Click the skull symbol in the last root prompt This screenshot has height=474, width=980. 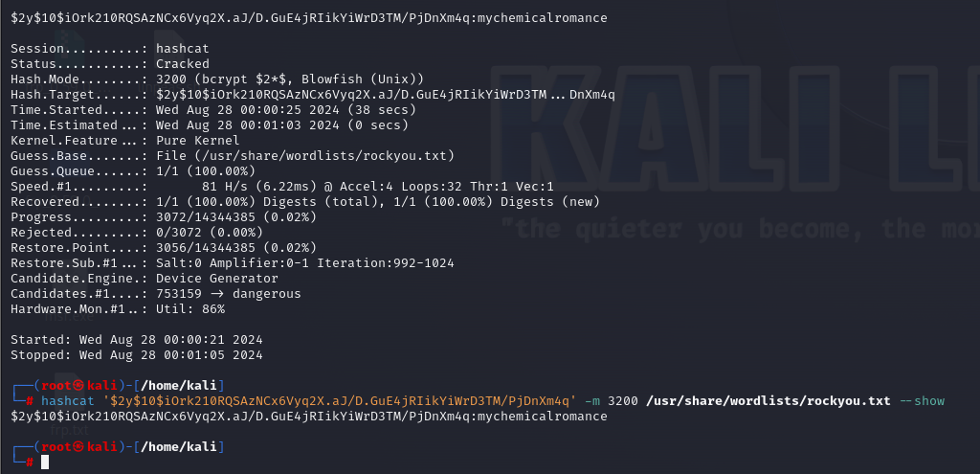click(78, 447)
